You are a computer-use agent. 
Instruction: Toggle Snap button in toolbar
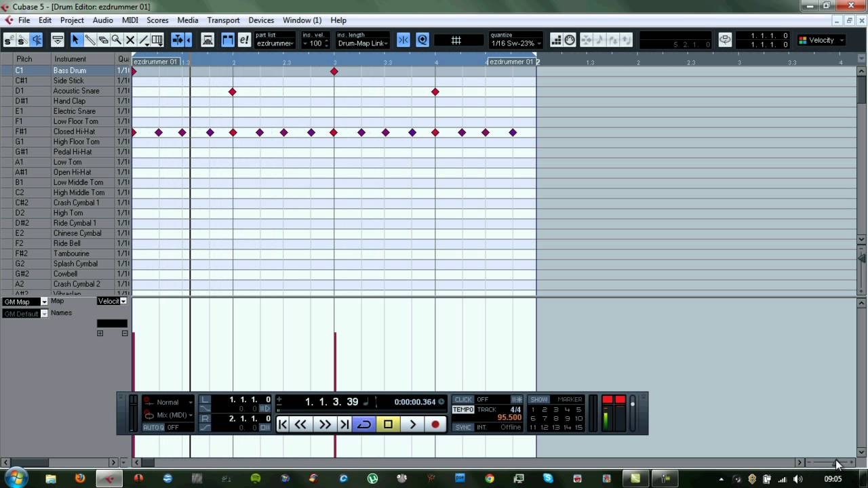click(x=403, y=40)
